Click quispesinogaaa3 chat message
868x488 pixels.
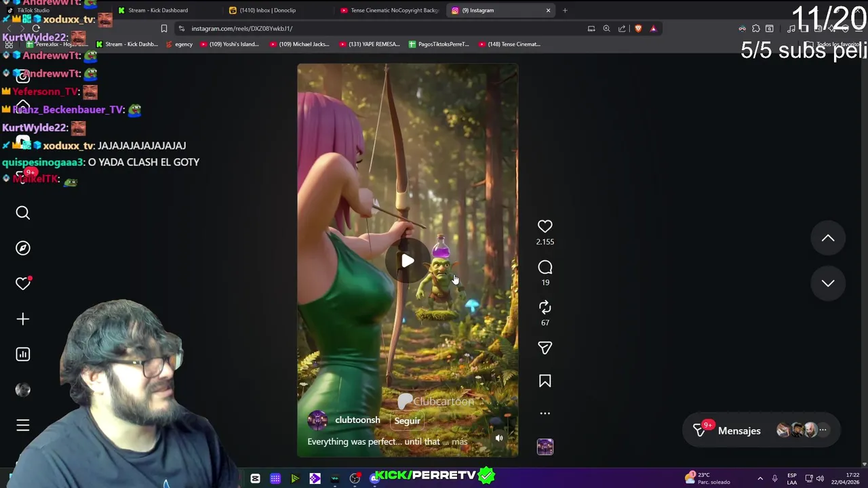100,162
